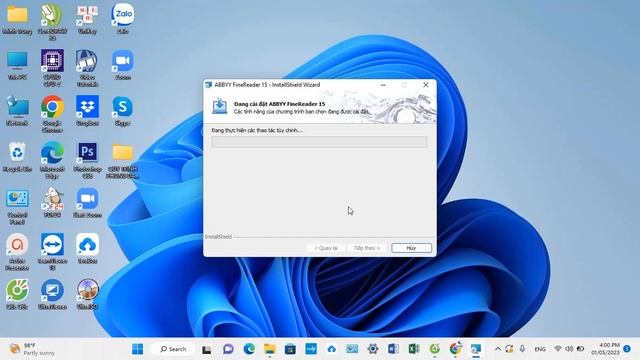Image resolution: width=640 pixels, height=360 pixels.
Task: Open the UniKey desktop shortcut
Action: [x=87, y=19]
